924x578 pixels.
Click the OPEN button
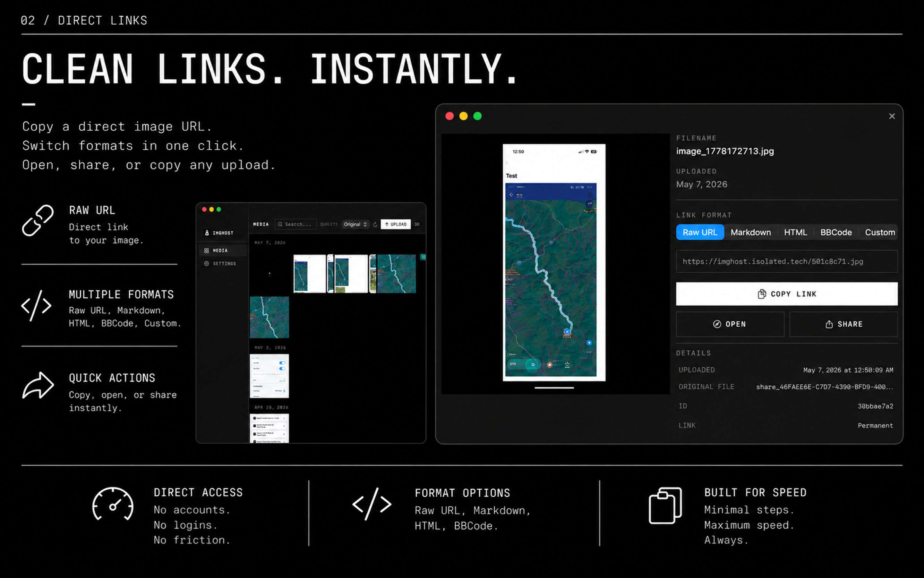(730, 324)
